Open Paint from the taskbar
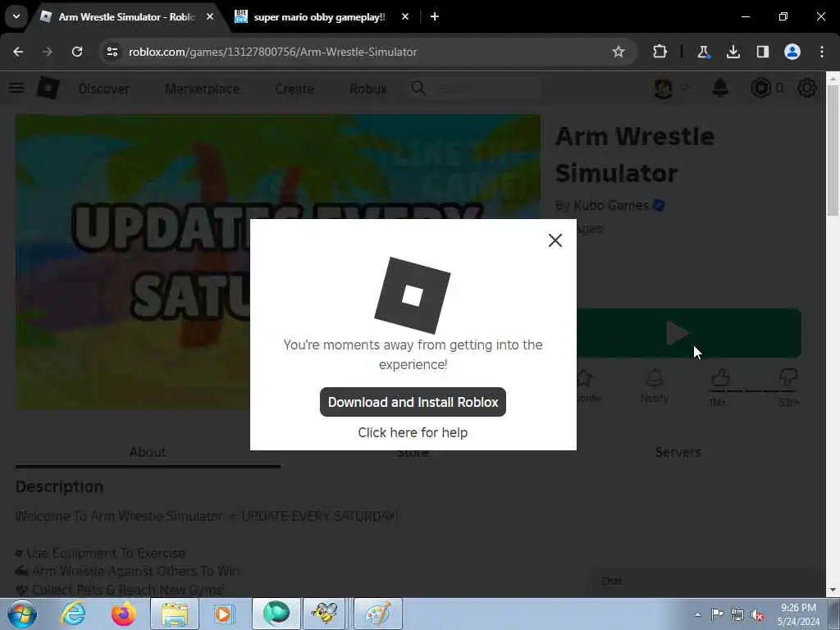 [377, 614]
